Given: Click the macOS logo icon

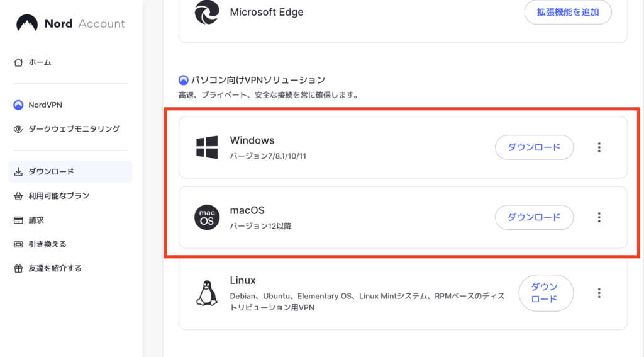Looking at the screenshot, I should pos(206,217).
